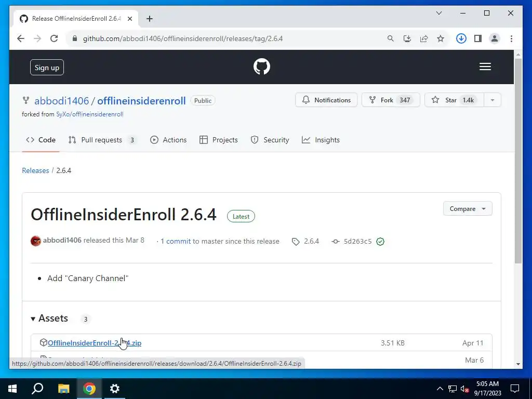
Task: Go back using browser back arrow
Action: pos(21,38)
